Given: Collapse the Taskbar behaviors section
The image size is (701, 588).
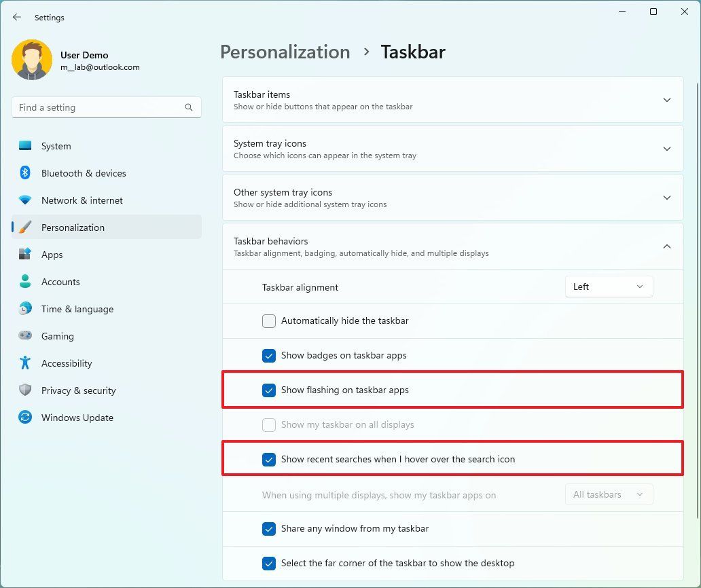Looking at the screenshot, I should tap(666, 246).
